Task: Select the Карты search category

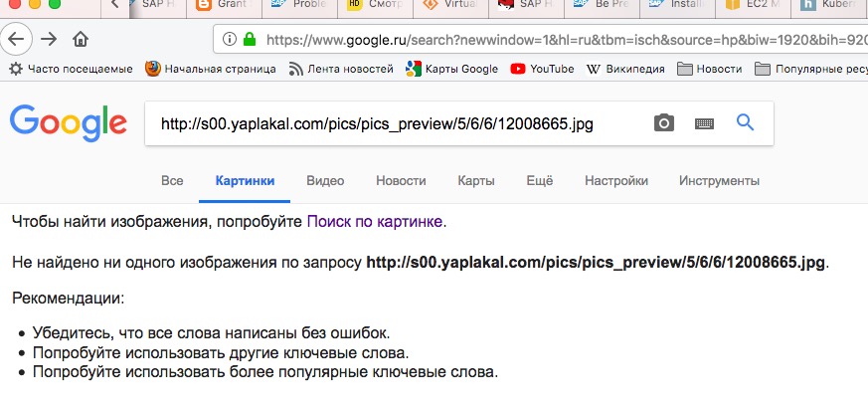Action: 476,180
